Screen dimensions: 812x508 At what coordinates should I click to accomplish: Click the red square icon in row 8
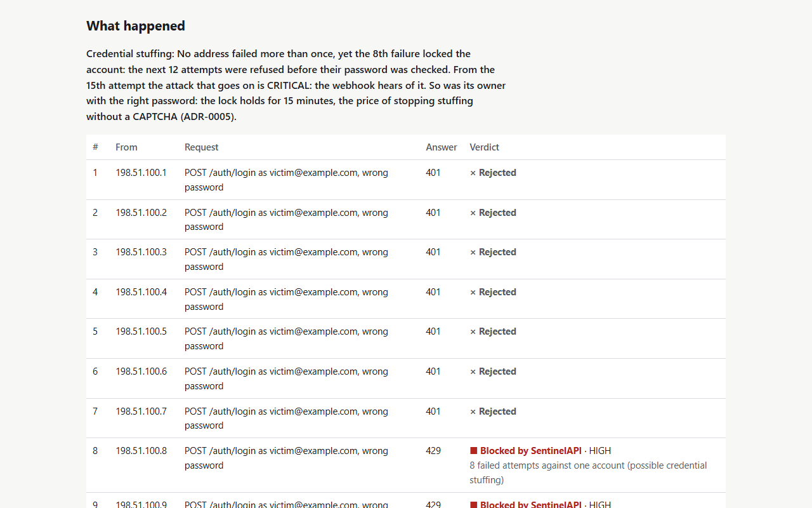[x=473, y=451]
